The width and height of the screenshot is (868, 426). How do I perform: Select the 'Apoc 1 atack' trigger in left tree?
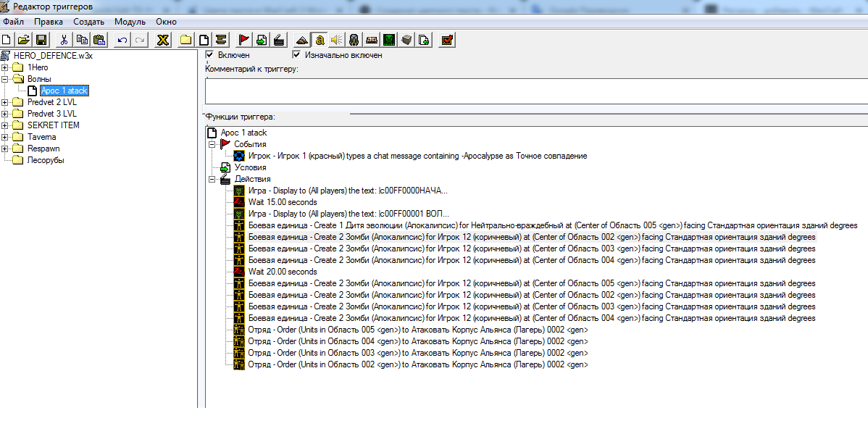tap(64, 91)
